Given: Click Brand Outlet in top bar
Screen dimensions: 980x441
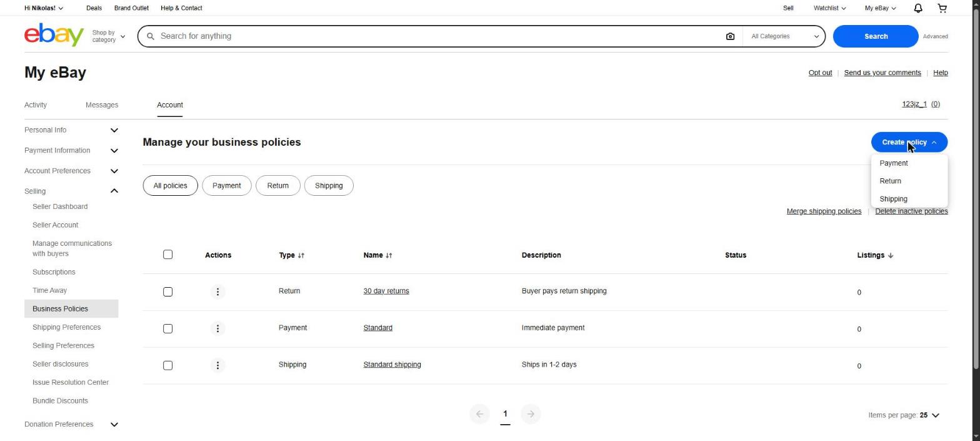Looking at the screenshot, I should 131,8.
